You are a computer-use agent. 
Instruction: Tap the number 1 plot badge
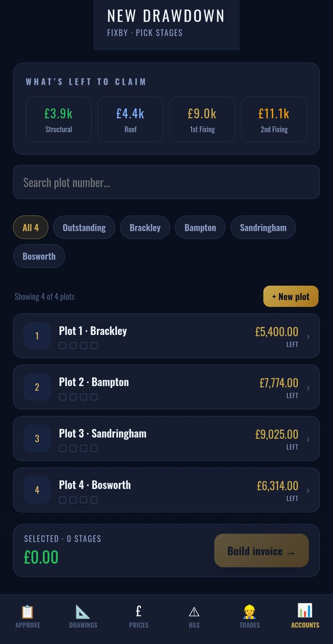tap(37, 336)
